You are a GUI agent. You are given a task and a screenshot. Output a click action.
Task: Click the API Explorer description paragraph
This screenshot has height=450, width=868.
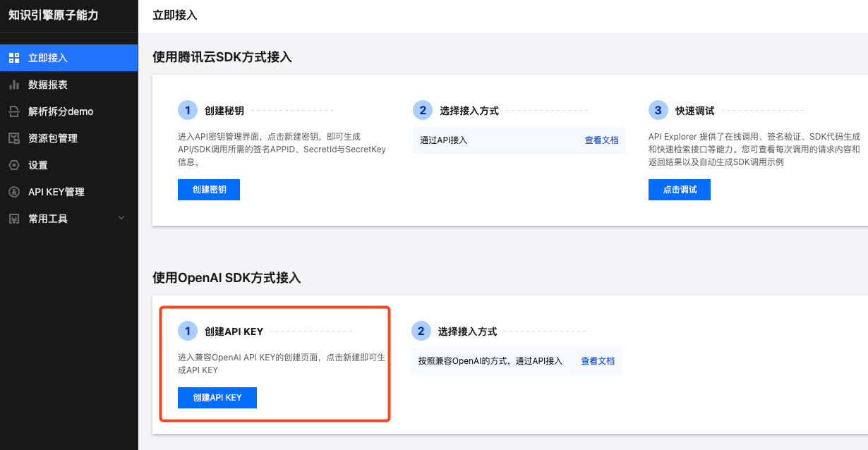[754, 149]
